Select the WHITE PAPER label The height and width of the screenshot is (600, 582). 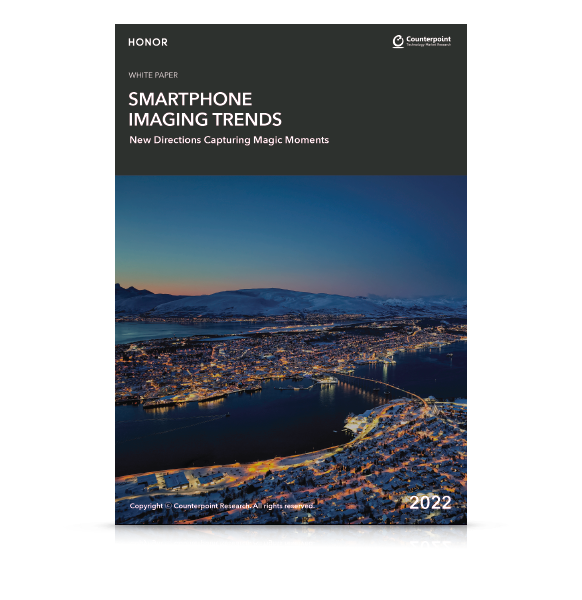coord(153,75)
